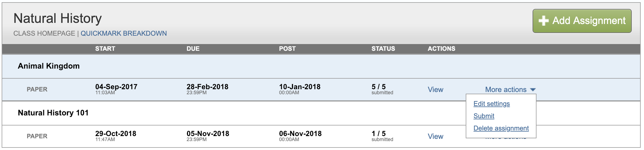Open the More actions menu for Animal Kingdom
This screenshot has height=150, width=644.
point(510,89)
